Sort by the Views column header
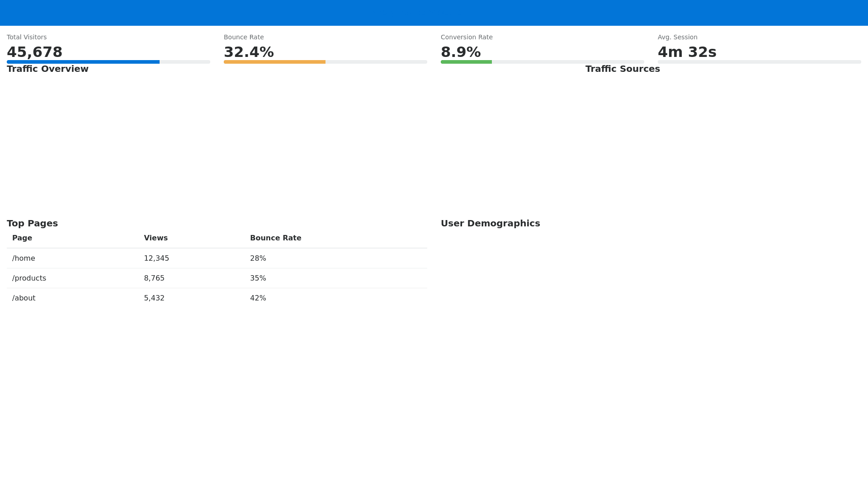868x488 pixels. [x=156, y=238]
